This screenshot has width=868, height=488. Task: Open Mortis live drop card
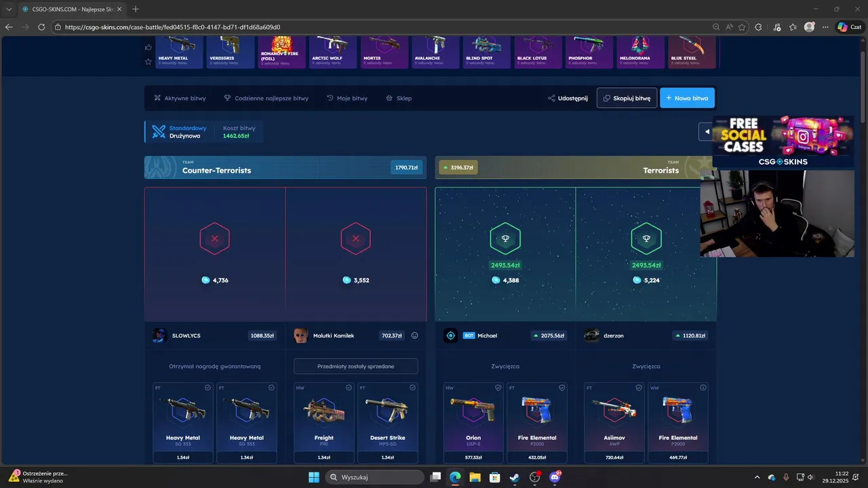[384, 52]
